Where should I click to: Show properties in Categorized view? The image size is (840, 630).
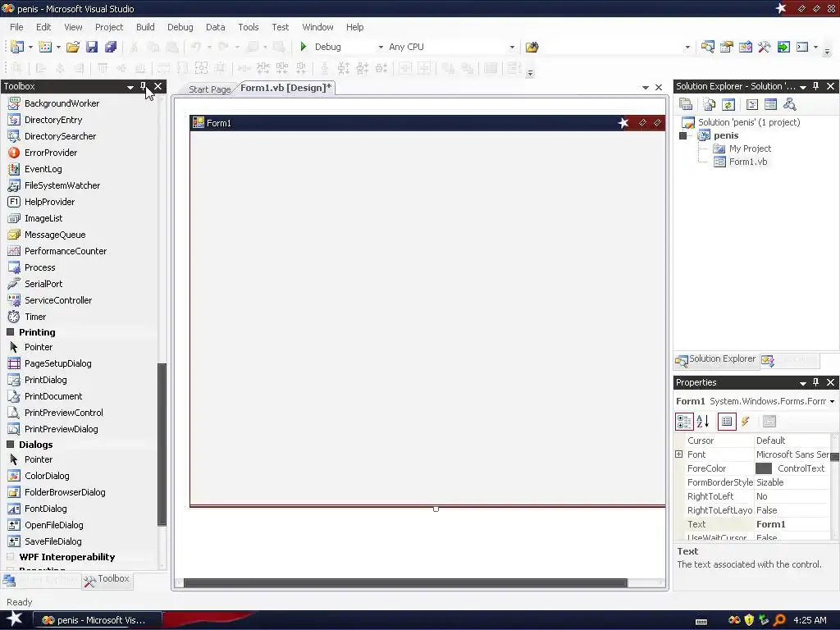(684, 422)
